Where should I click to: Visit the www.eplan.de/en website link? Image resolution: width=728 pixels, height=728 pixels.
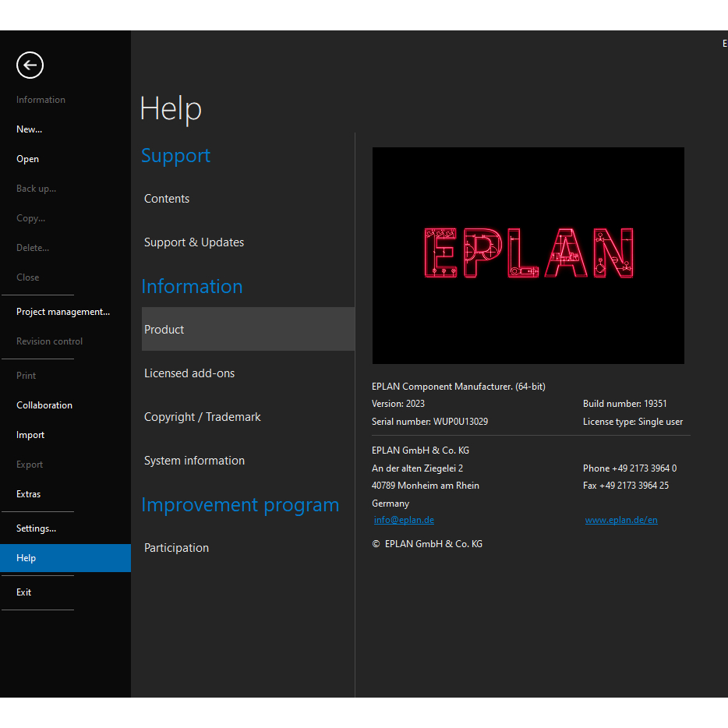(x=621, y=520)
